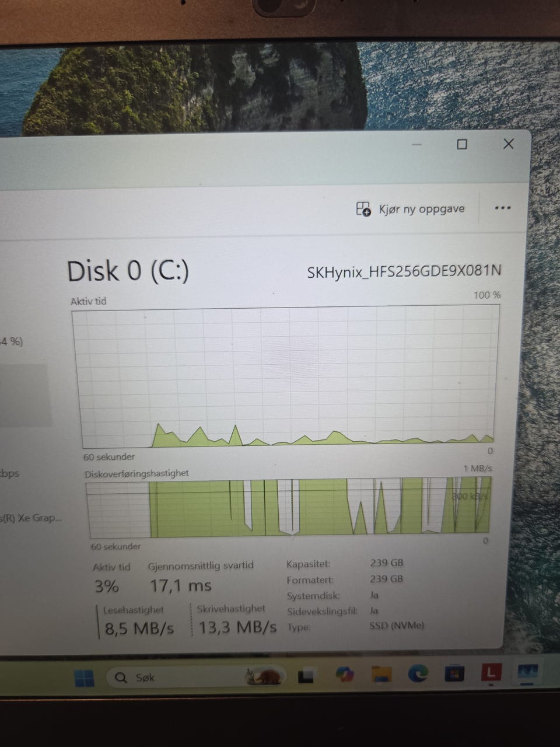Image resolution: width=560 pixels, height=747 pixels.
Task: Open the three-dot more options menu
Action: click(x=502, y=208)
